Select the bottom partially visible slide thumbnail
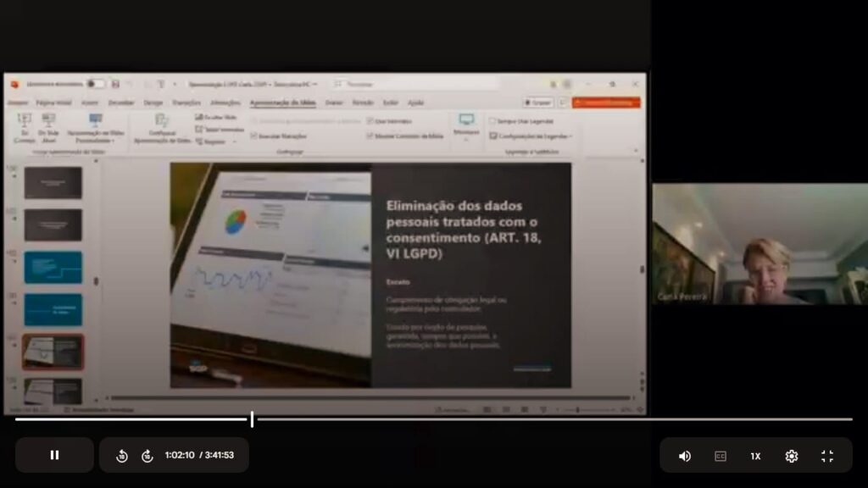868x488 pixels. coord(53,391)
